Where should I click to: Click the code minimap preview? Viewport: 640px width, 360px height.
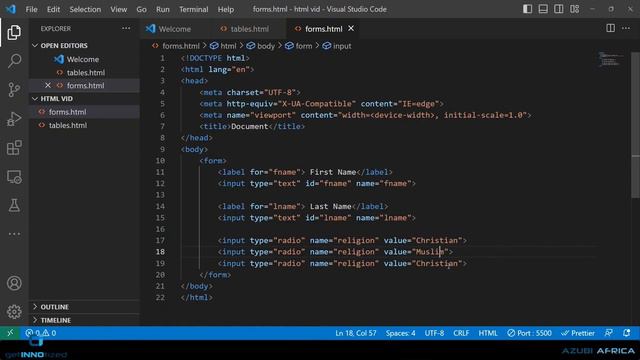[x=610, y=60]
